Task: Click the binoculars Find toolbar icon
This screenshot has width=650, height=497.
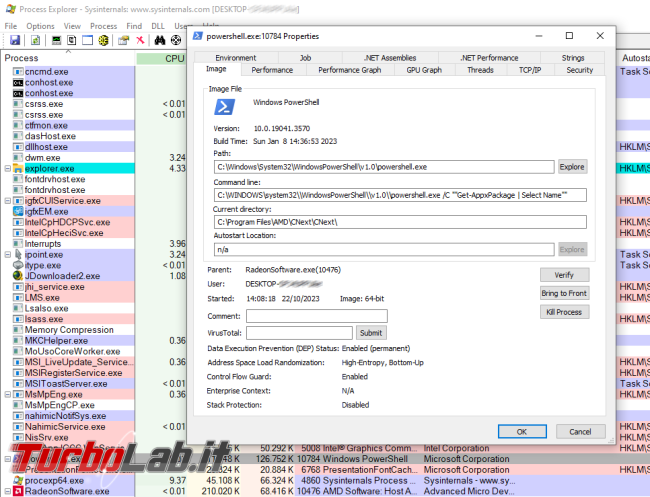Action: click(x=160, y=40)
